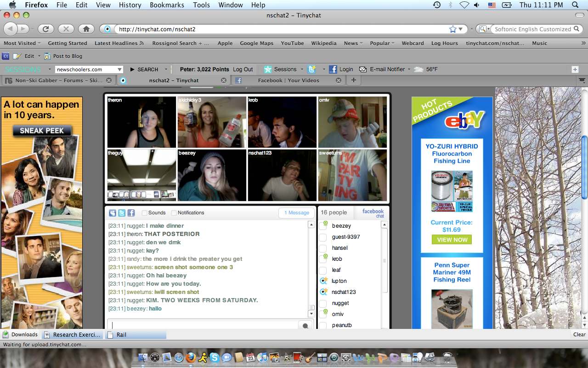Click the Firefox Back navigation button
Screen dimensions: 588x368
click(11, 29)
